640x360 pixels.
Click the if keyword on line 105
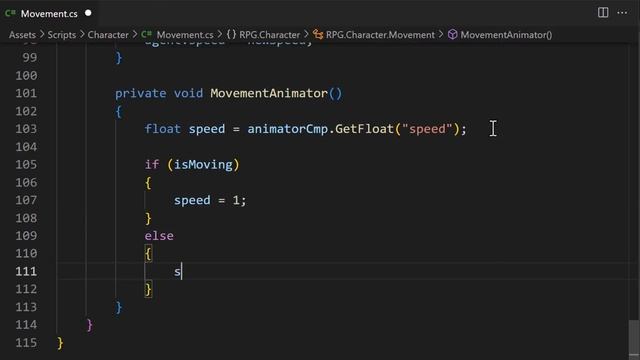click(x=152, y=164)
